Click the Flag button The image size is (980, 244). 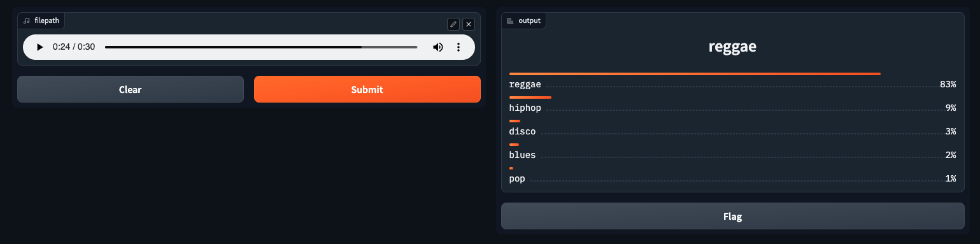click(x=733, y=216)
